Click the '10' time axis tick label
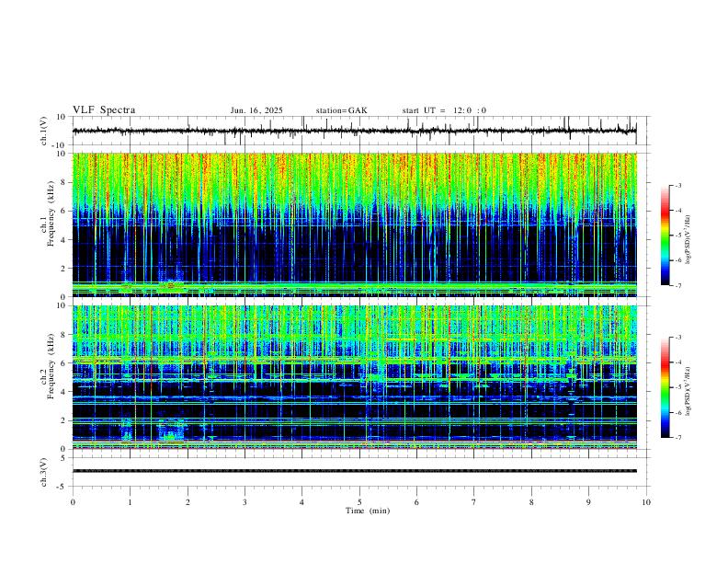 point(646,502)
